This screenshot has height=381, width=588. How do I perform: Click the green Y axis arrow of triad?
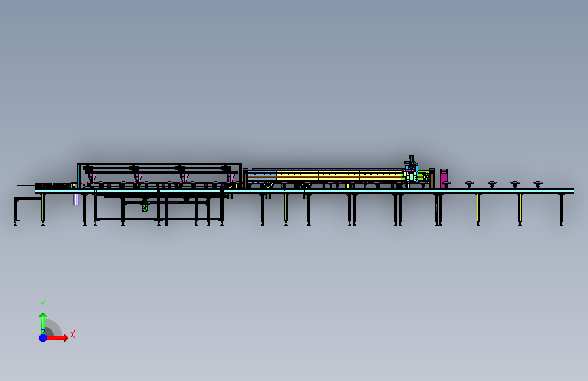click(x=43, y=323)
